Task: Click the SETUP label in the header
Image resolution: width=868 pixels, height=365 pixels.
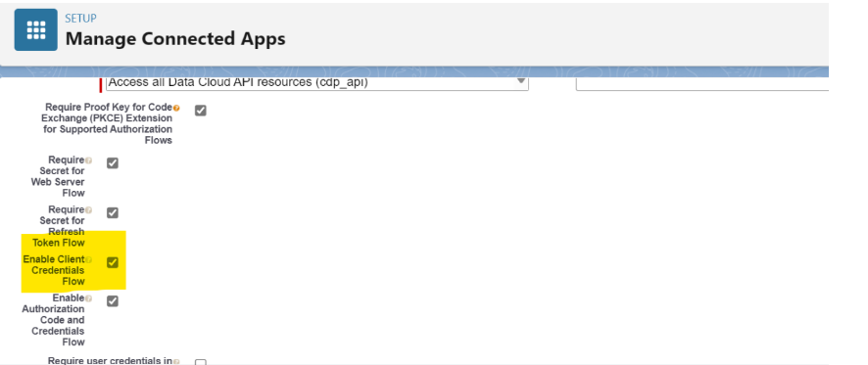Action: [x=80, y=19]
